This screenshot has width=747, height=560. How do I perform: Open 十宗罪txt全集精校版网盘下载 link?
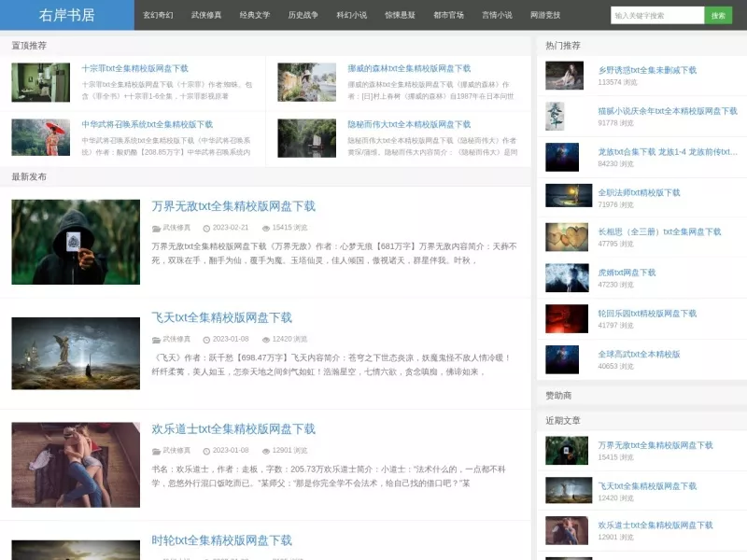(134, 68)
